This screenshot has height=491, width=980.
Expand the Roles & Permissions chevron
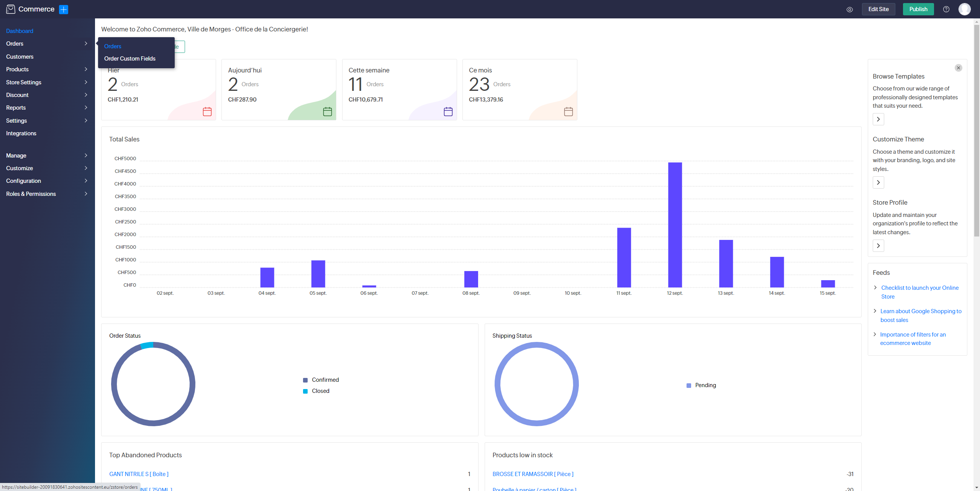[86, 194]
